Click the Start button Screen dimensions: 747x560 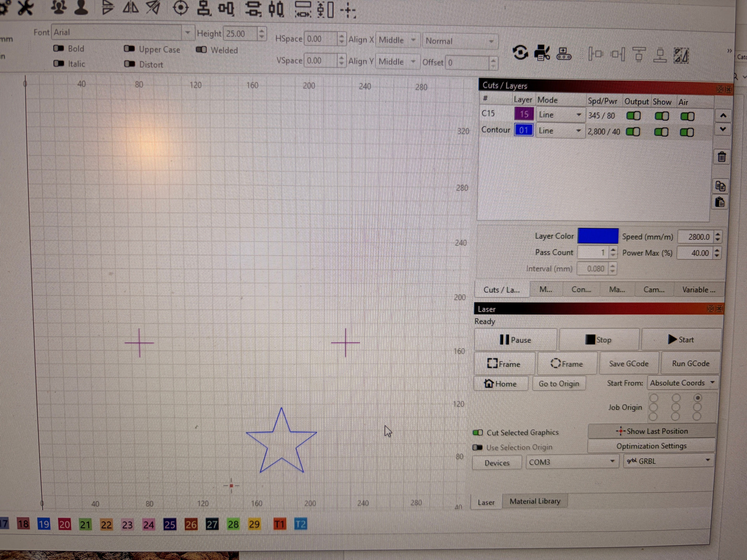pyautogui.click(x=681, y=339)
